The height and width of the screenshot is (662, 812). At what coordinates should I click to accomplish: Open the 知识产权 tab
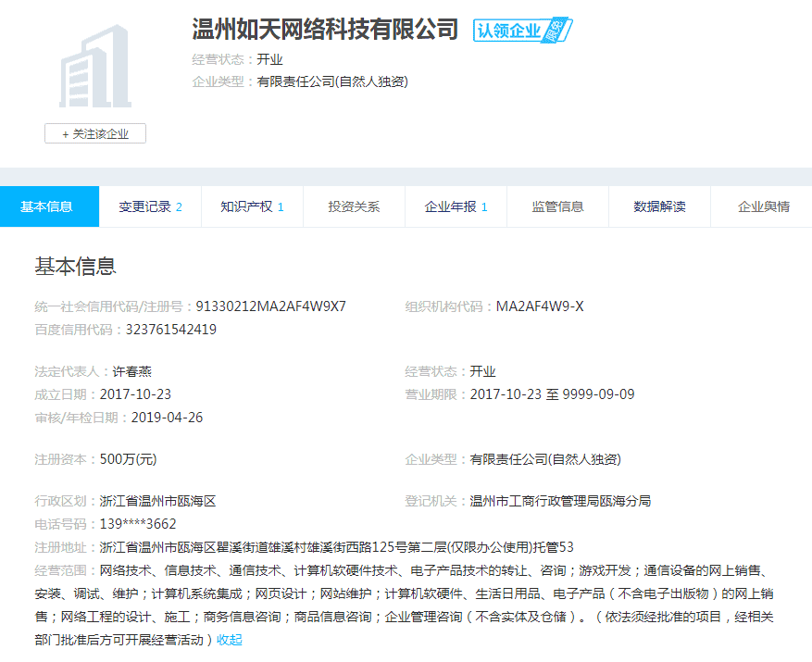(252, 206)
